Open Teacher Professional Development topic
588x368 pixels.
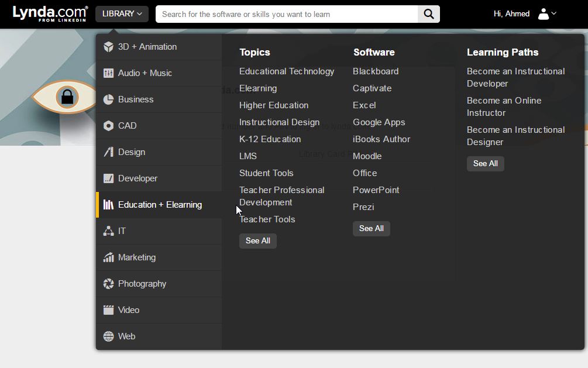[281, 196]
